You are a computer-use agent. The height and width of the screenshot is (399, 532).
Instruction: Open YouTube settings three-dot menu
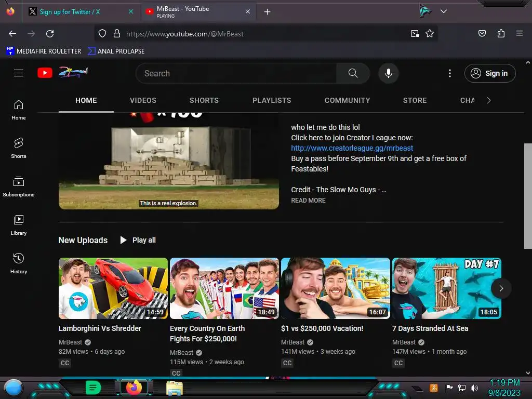click(x=450, y=73)
